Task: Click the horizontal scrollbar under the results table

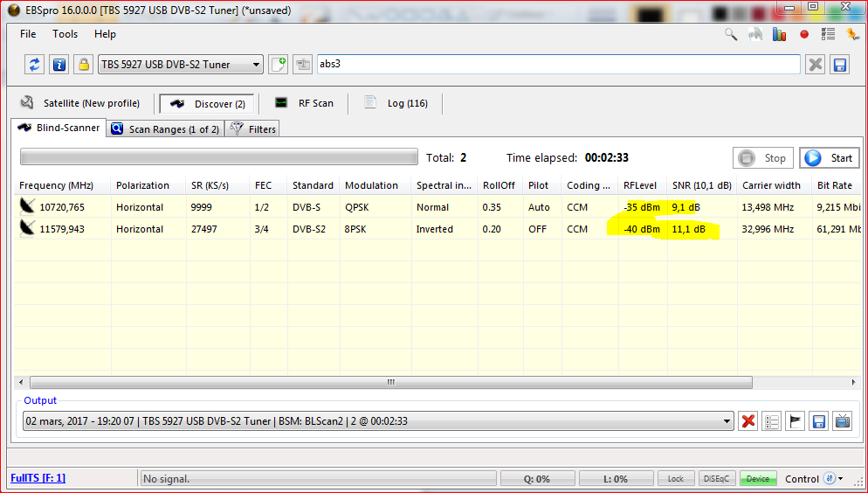Action: [x=390, y=383]
